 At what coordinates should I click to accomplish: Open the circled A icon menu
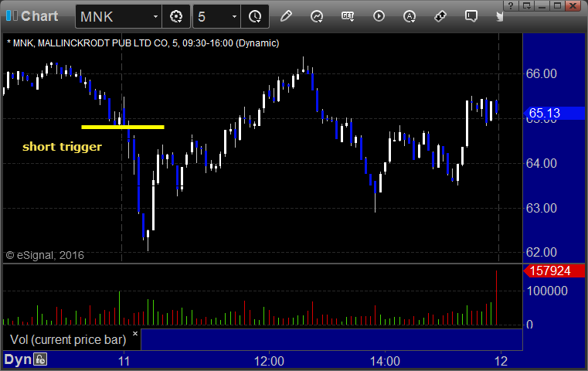409,16
